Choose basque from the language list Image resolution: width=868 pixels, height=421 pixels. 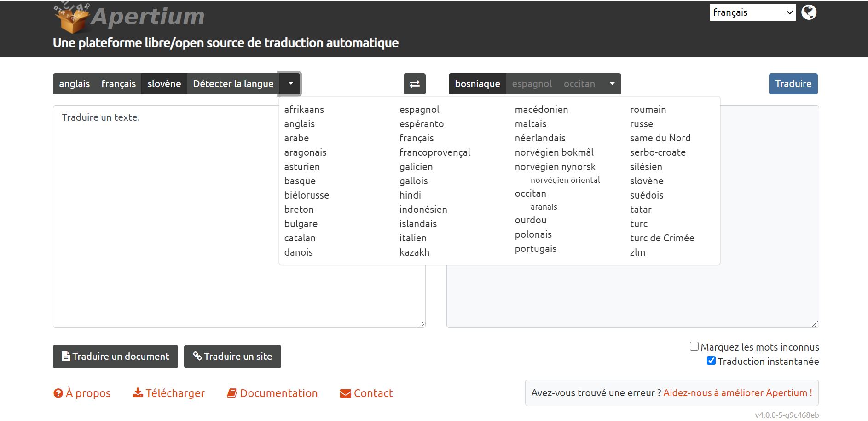pos(300,181)
